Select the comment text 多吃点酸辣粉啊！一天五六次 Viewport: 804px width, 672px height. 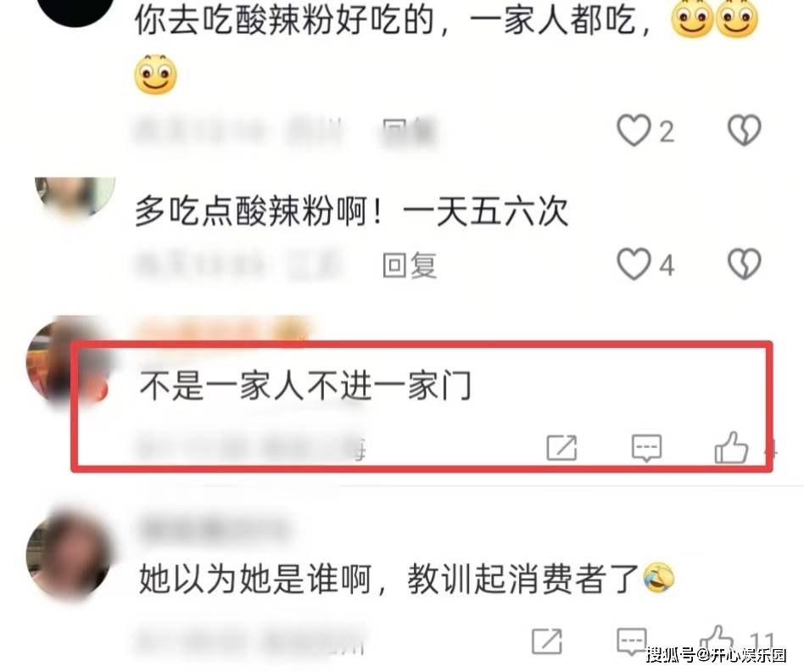352,210
